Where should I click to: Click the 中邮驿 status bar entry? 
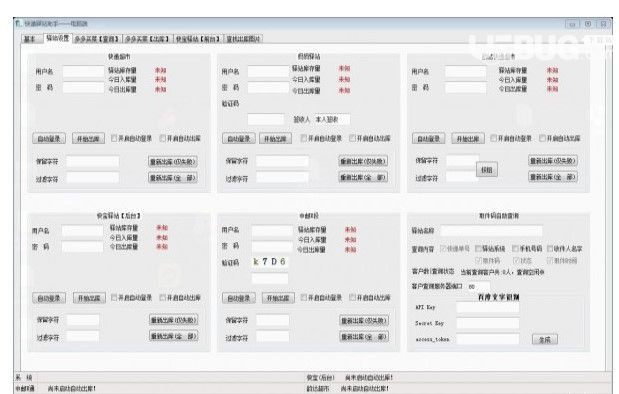(55, 388)
